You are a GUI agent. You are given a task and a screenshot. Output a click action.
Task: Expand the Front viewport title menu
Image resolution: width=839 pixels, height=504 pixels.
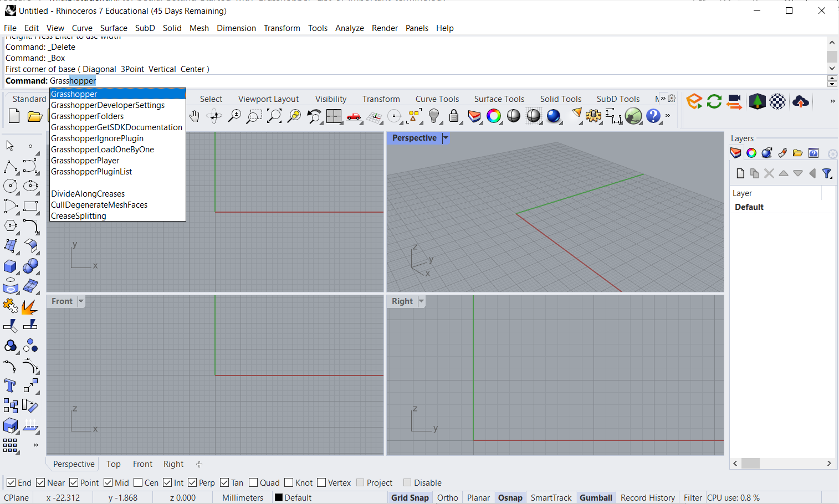click(81, 301)
